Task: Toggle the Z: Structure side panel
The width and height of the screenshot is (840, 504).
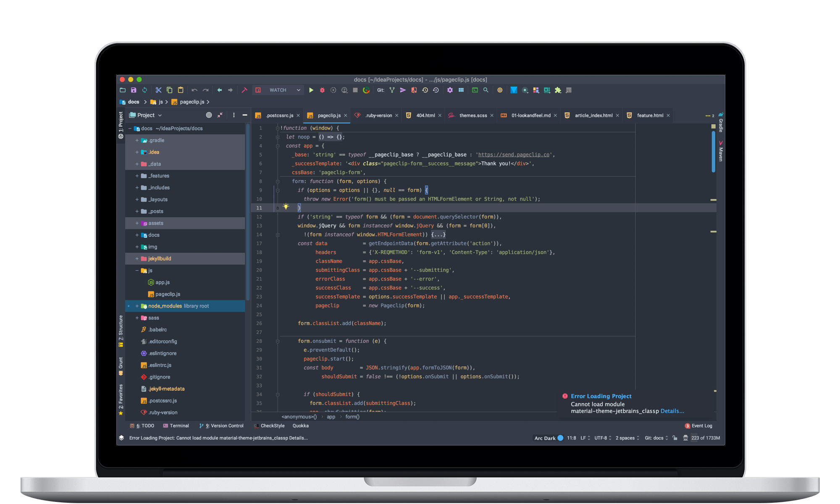Action: coord(121,331)
